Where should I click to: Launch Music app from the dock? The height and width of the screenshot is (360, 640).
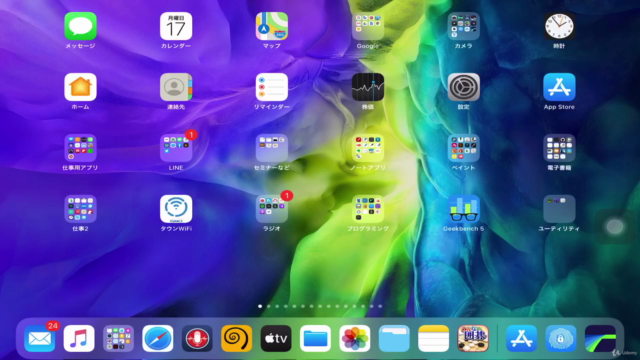click(79, 338)
